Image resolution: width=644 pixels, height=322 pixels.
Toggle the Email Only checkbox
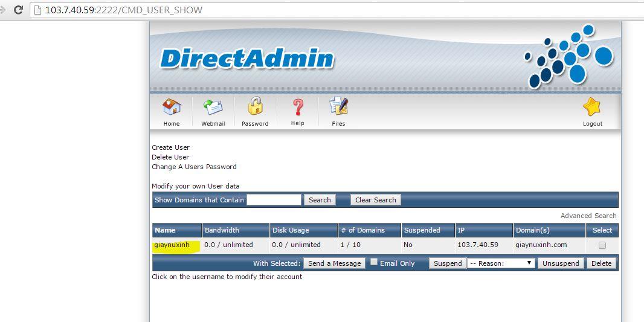coord(374,262)
